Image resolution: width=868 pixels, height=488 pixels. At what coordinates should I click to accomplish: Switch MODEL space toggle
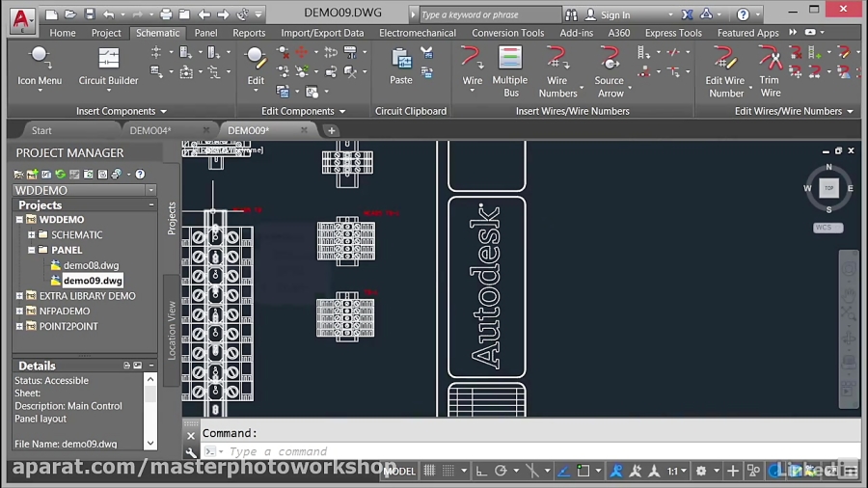click(x=399, y=471)
